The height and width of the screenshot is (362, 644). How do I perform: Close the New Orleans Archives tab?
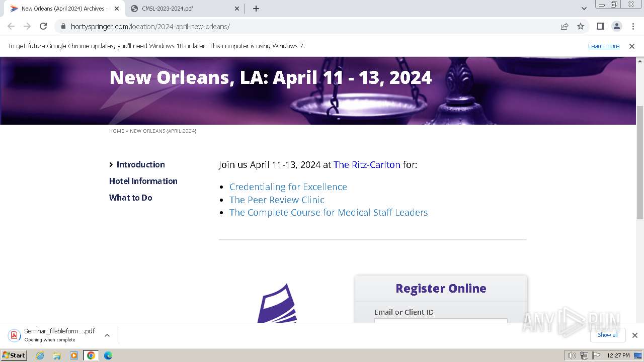[116, 9]
